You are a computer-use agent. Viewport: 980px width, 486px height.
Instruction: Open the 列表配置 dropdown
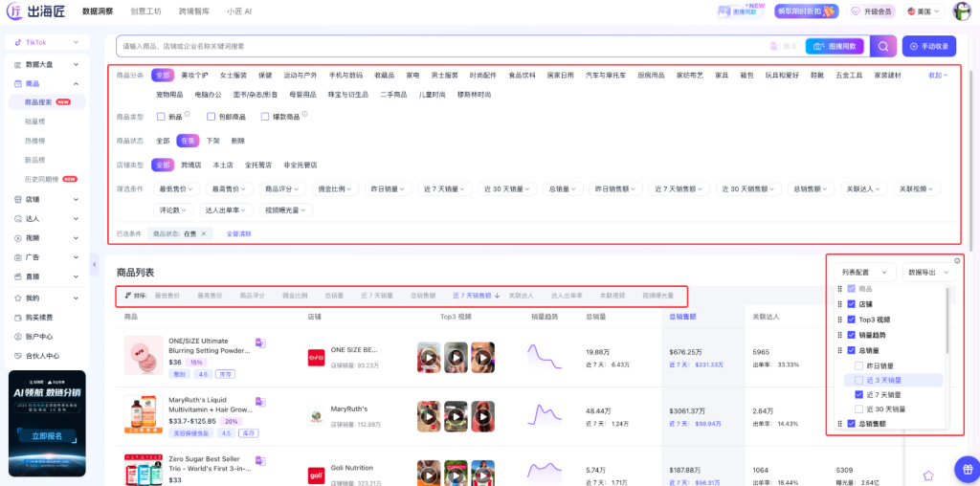(x=863, y=273)
